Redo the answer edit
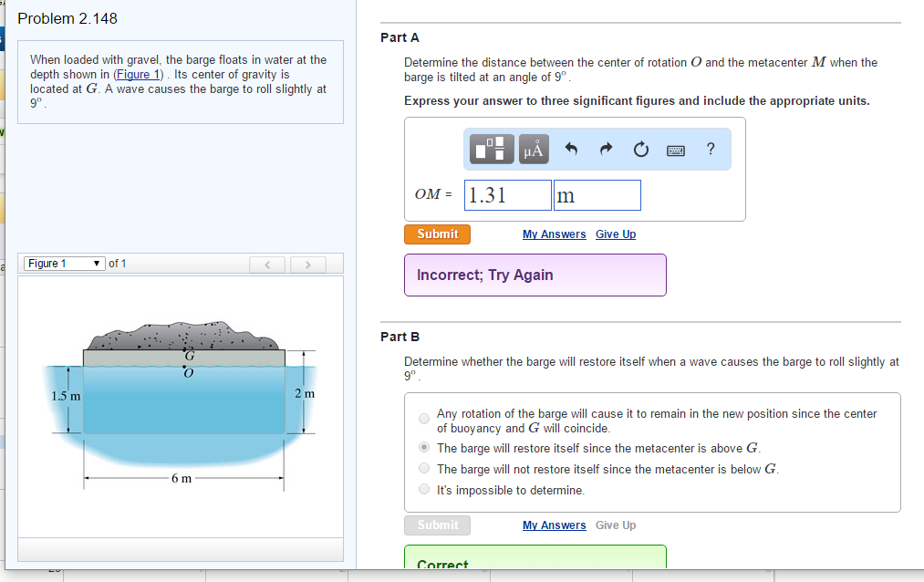The width and height of the screenshot is (924, 582). (x=607, y=149)
